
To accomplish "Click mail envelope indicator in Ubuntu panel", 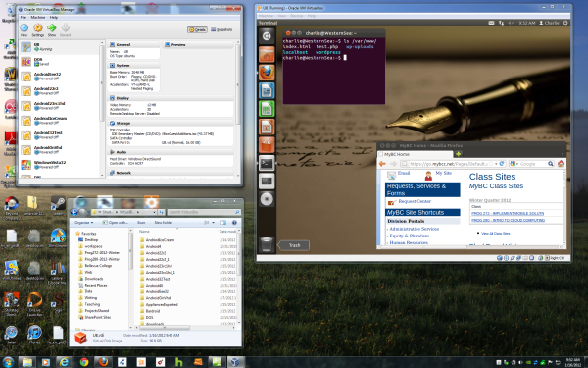I will (x=491, y=23).
